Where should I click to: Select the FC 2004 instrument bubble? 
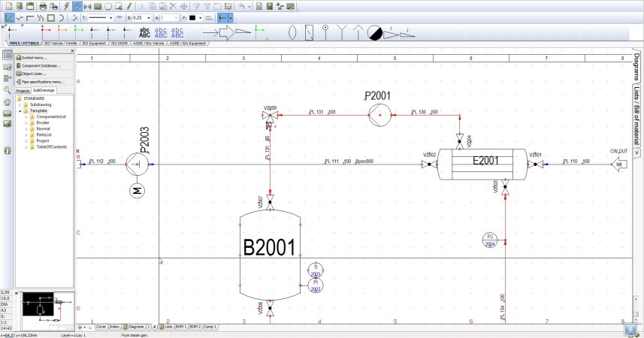click(490, 240)
